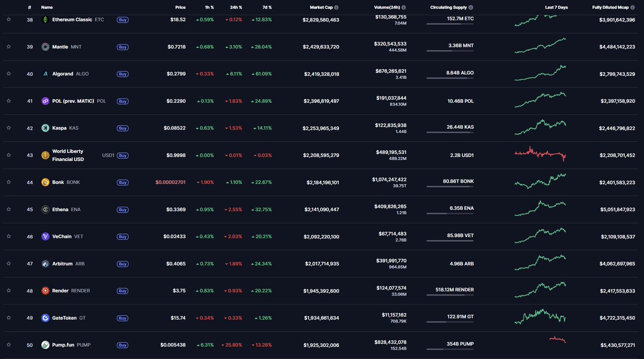Open the GateToken 7-day sparkline chart
The image size is (644, 359).
click(540, 316)
